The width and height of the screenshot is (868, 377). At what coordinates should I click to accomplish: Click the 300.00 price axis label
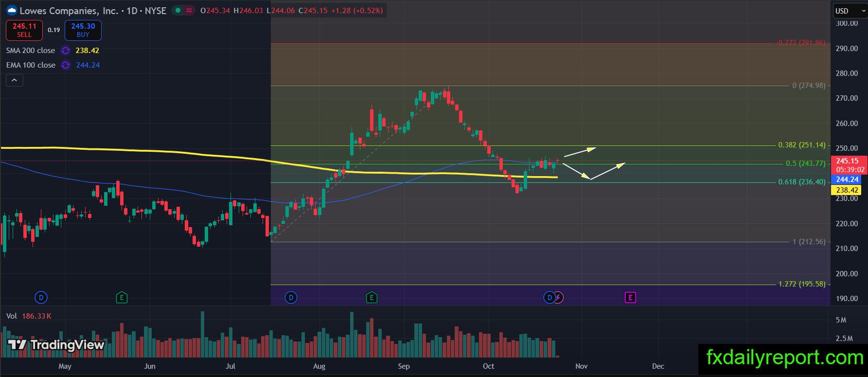coord(847,23)
